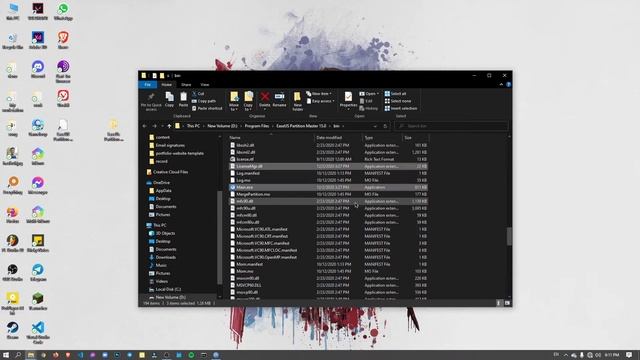Click Paste shortcut in ribbon
Viewport: 640px width, 360px height.
click(x=207, y=109)
